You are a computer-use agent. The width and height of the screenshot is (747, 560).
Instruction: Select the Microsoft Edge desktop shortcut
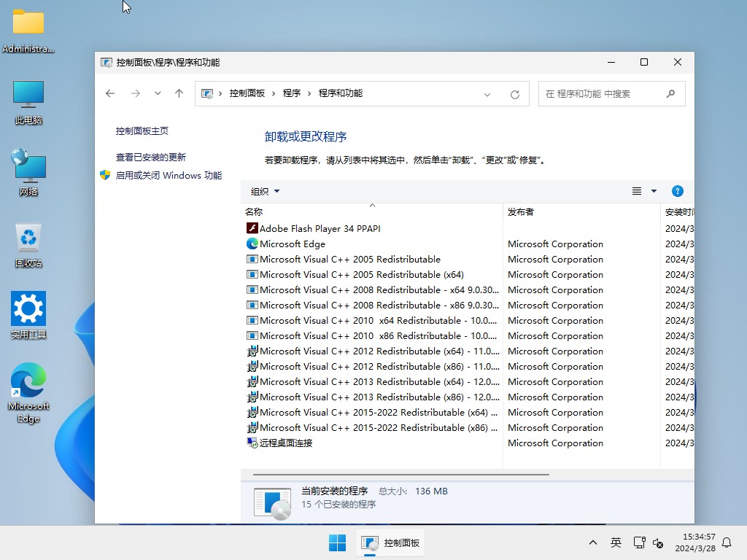pyautogui.click(x=28, y=393)
